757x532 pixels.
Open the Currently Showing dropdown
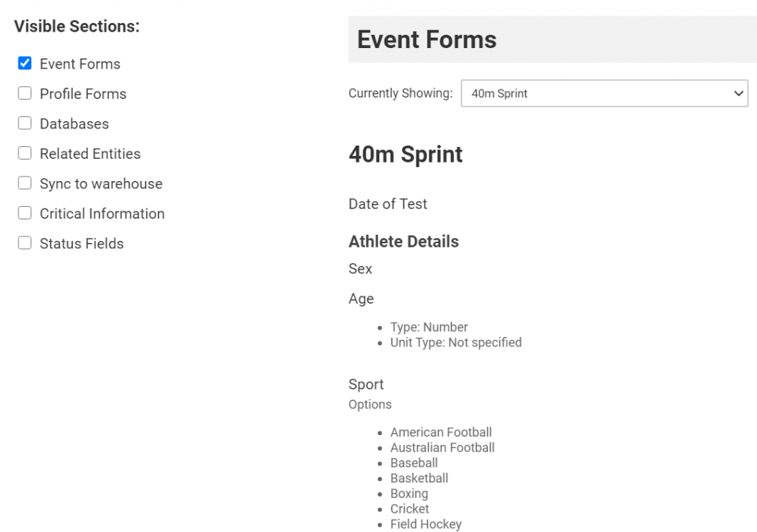(604, 93)
